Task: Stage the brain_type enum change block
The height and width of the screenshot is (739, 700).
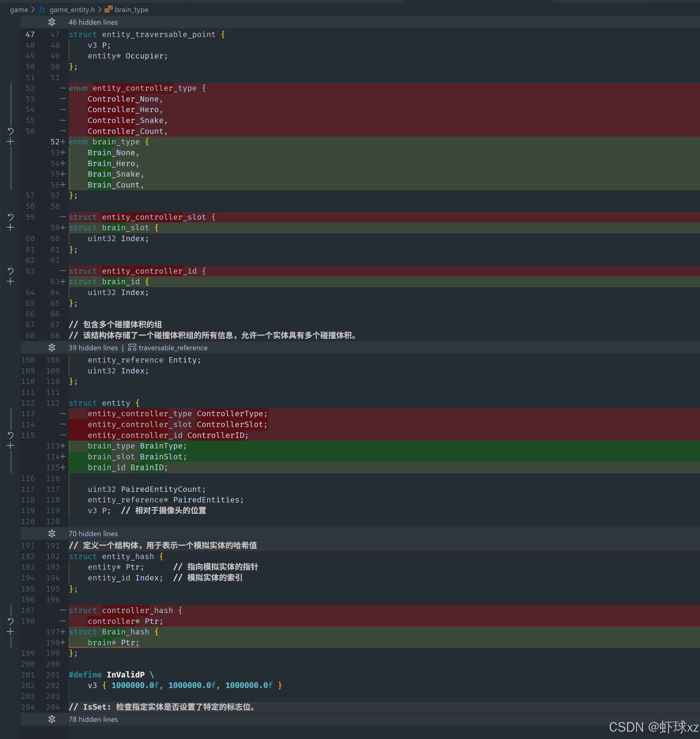Action: (x=11, y=142)
